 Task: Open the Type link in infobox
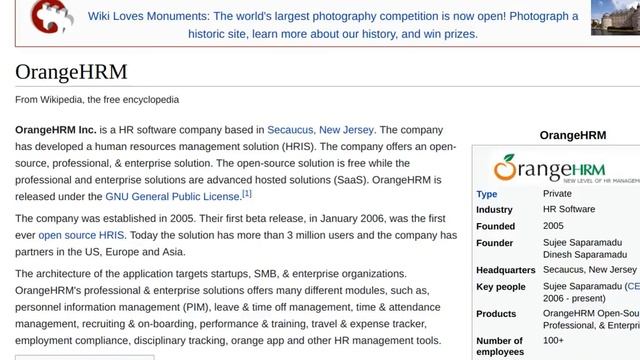(487, 194)
